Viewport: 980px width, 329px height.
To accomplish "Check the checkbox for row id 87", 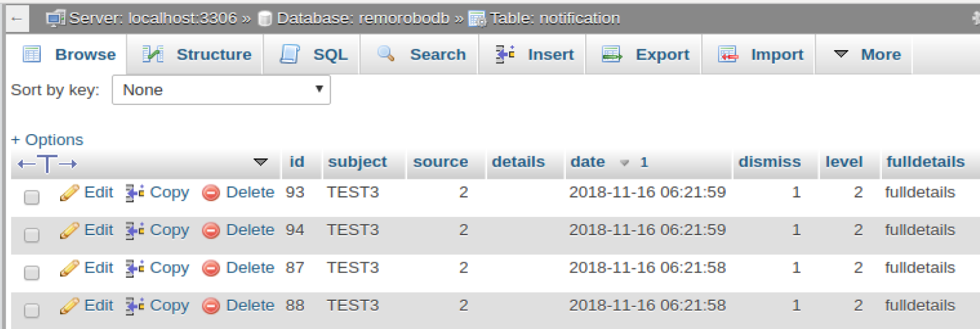I will [32, 273].
